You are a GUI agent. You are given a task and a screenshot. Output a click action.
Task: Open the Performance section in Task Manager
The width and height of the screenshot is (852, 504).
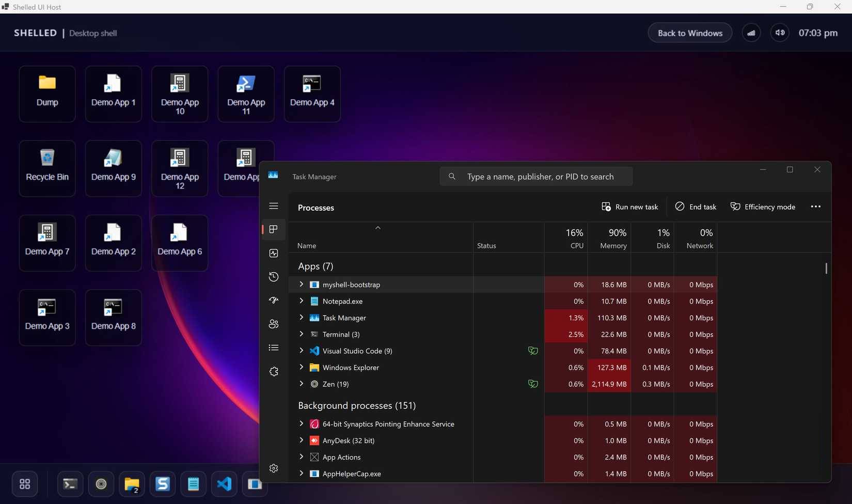click(273, 253)
